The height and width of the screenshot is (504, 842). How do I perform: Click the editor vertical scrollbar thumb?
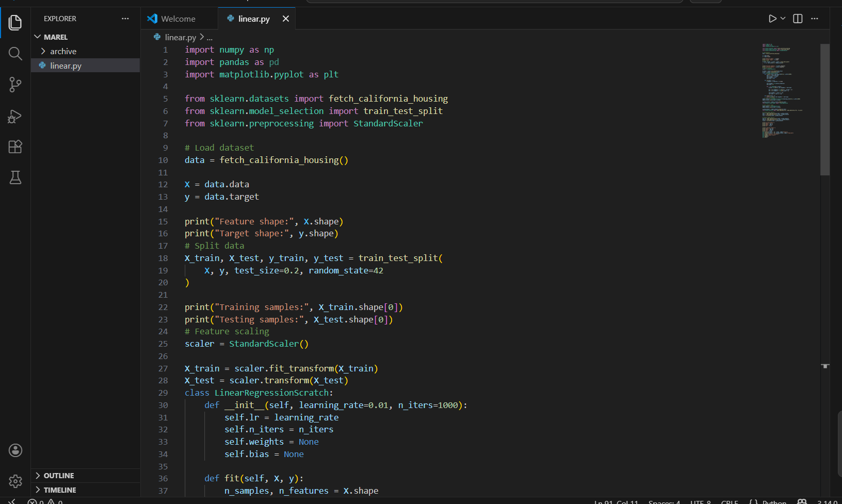[825, 109]
